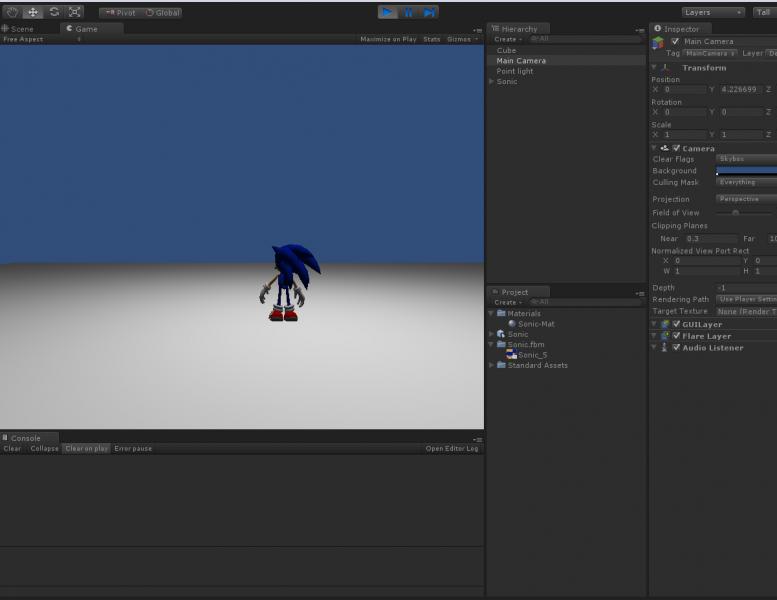Viewport: 777px width, 600px height.
Task: Click the Hierarchy search field
Action: pyautogui.click(x=585, y=39)
